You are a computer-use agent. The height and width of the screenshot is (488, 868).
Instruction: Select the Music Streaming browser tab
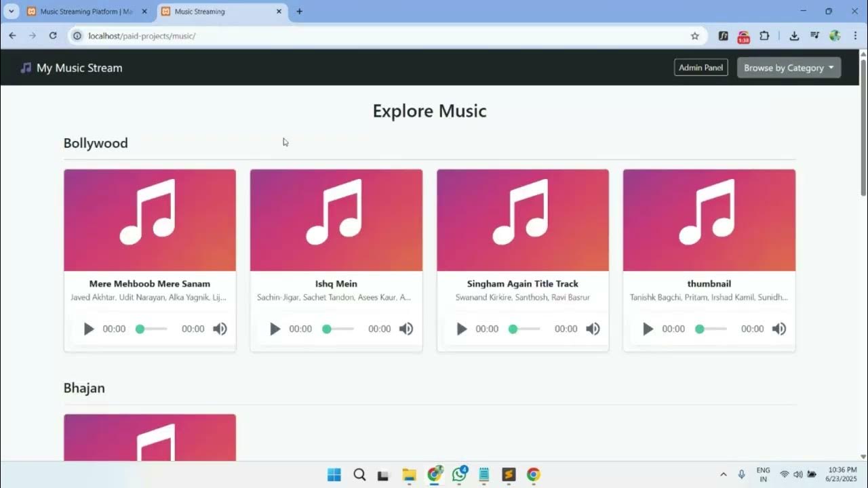(222, 12)
